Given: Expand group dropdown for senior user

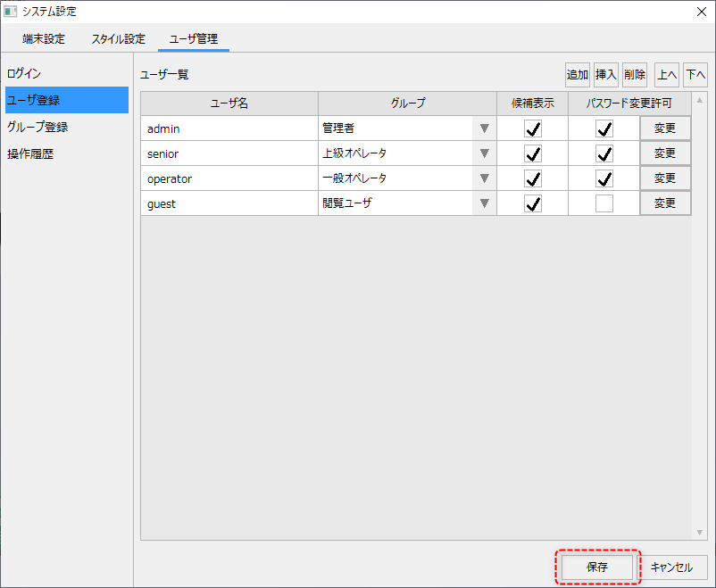Looking at the screenshot, I should [x=484, y=153].
